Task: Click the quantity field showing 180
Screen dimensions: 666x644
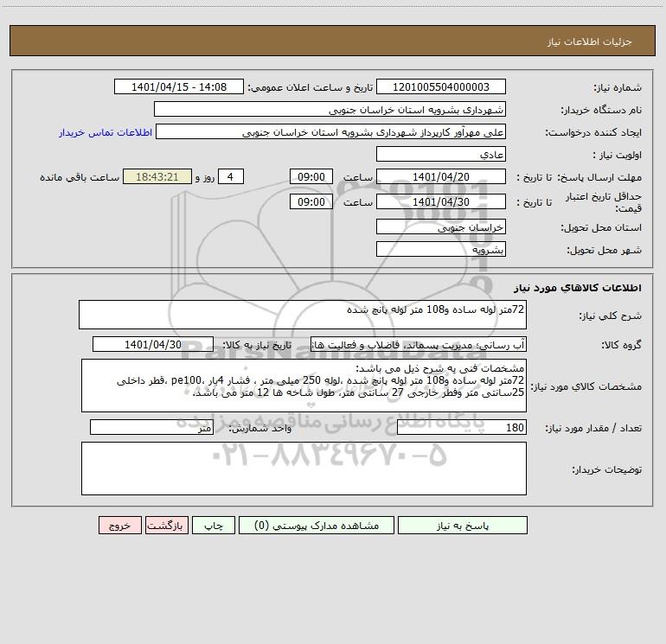Action: click(x=462, y=428)
